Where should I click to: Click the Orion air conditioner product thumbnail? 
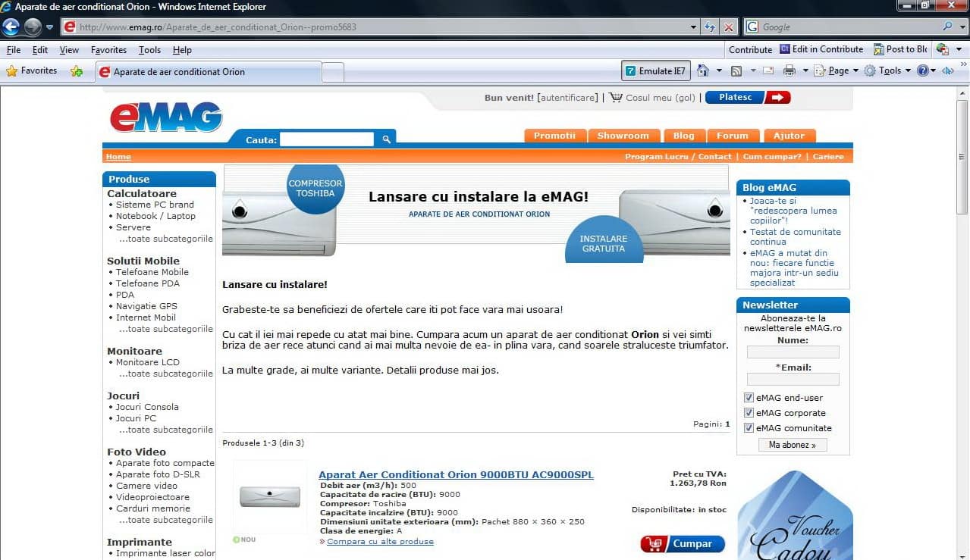pyautogui.click(x=269, y=496)
